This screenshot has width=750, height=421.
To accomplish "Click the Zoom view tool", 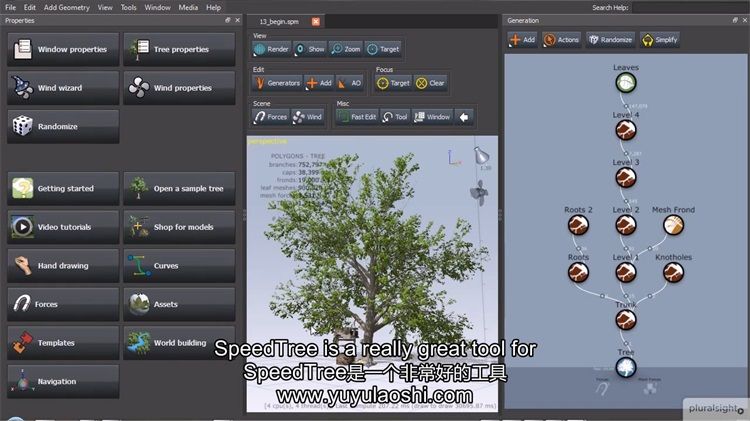I will (x=346, y=49).
